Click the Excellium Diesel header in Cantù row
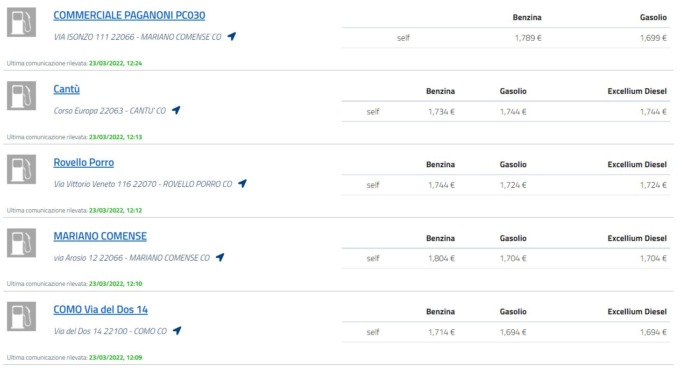This screenshot has height=369, width=680. [637, 91]
